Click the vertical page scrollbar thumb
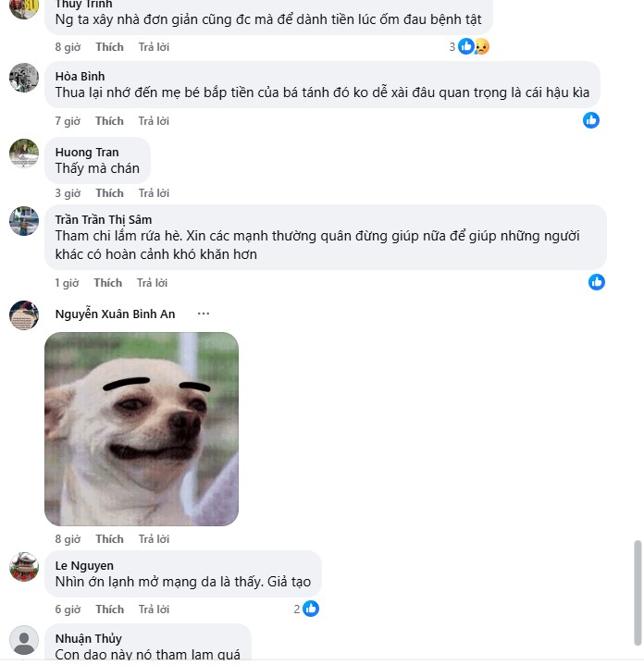644x665 pixels. coord(638,593)
